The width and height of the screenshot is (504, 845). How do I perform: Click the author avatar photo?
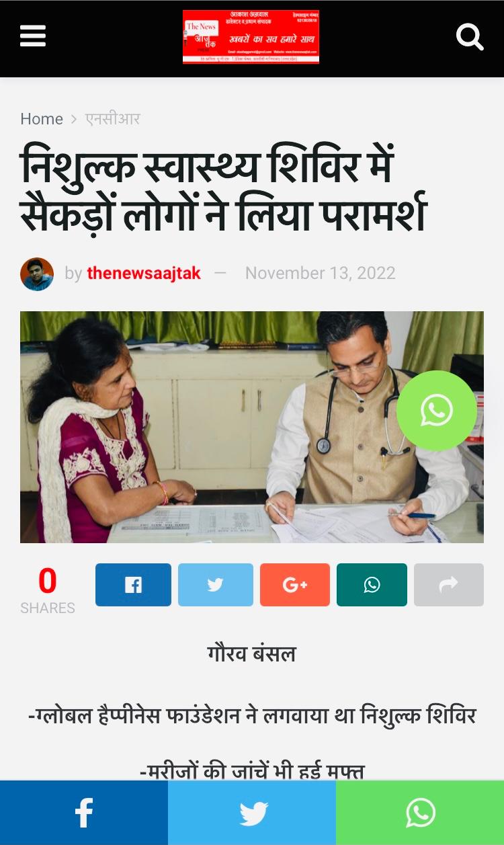coord(37,274)
